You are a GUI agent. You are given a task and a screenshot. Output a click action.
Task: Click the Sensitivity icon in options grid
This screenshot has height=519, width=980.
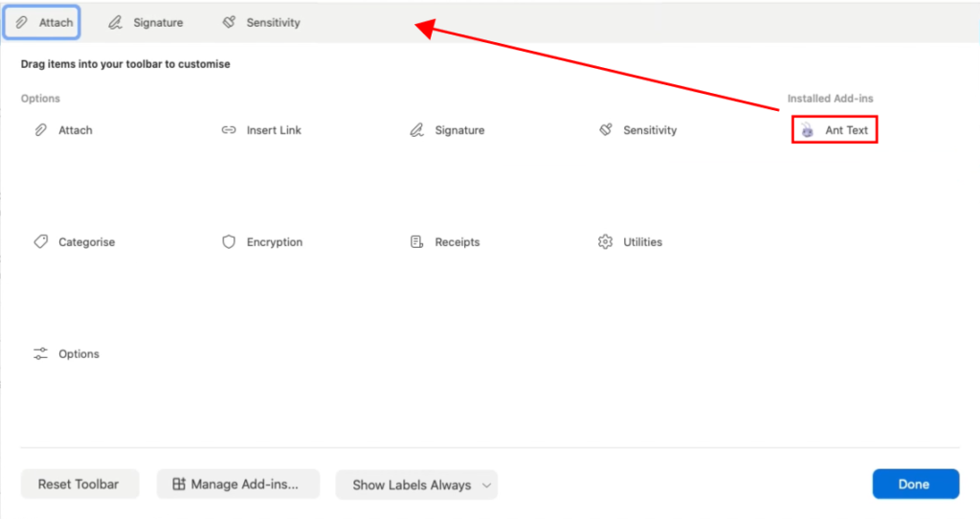[605, 130]
